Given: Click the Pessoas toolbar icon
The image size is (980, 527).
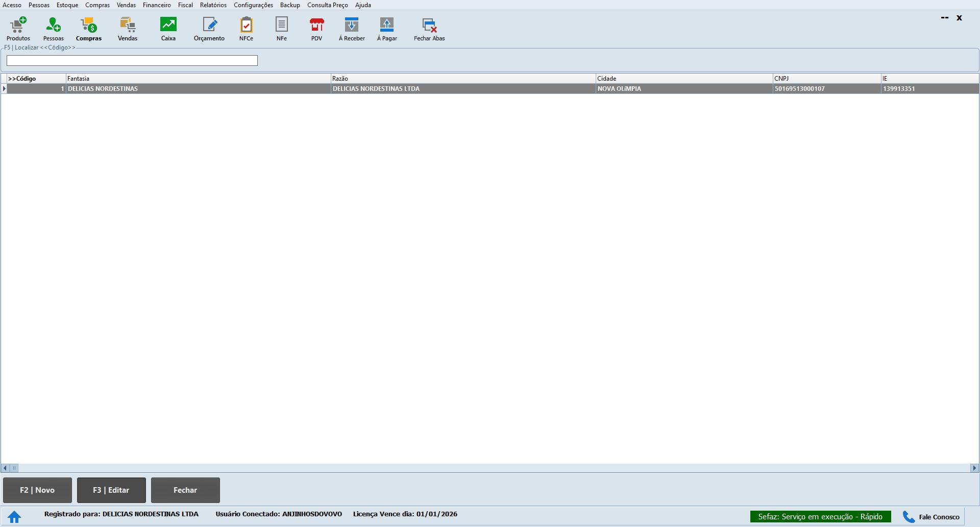Looking at the screenshot, I should coord(53,29).
